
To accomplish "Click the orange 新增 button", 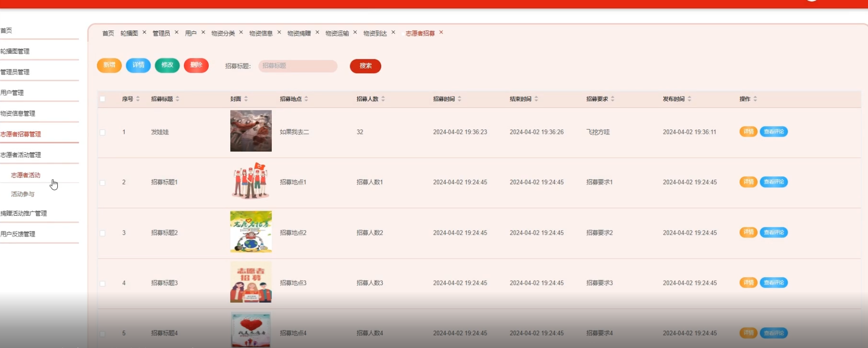I will (x=109, y=65).
